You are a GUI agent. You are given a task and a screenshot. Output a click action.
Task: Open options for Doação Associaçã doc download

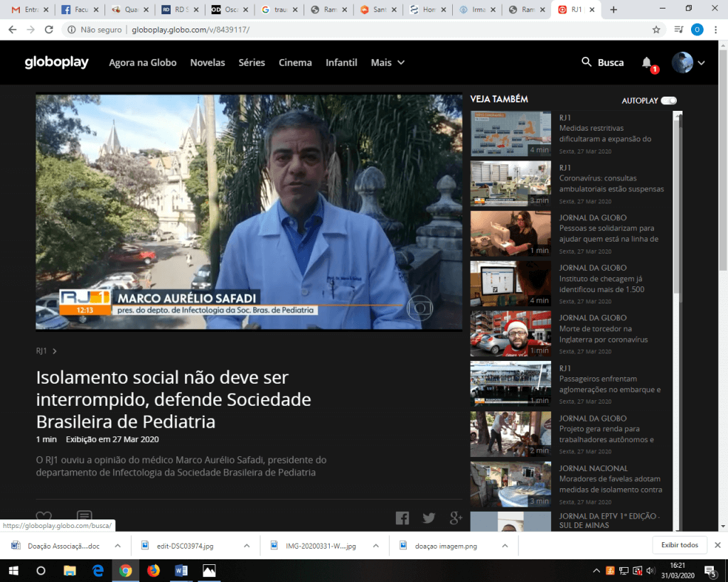[118, 546]
